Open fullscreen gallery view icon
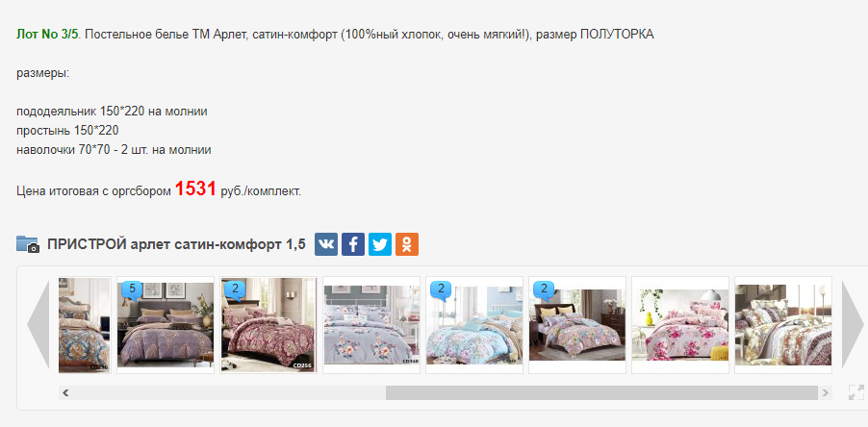The width and height of the screenshot is (868, 427). click(x=855, y=392)
